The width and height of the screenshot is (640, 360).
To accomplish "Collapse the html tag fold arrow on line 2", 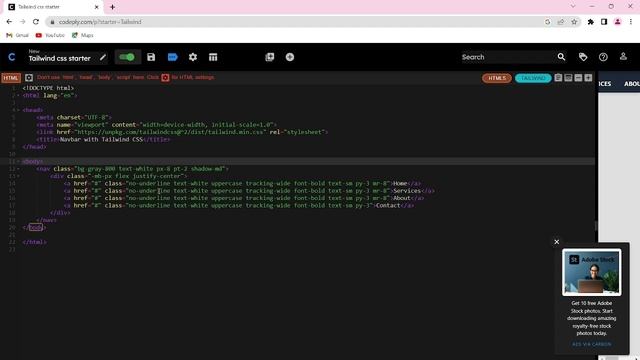I will [x=18, y=96].
